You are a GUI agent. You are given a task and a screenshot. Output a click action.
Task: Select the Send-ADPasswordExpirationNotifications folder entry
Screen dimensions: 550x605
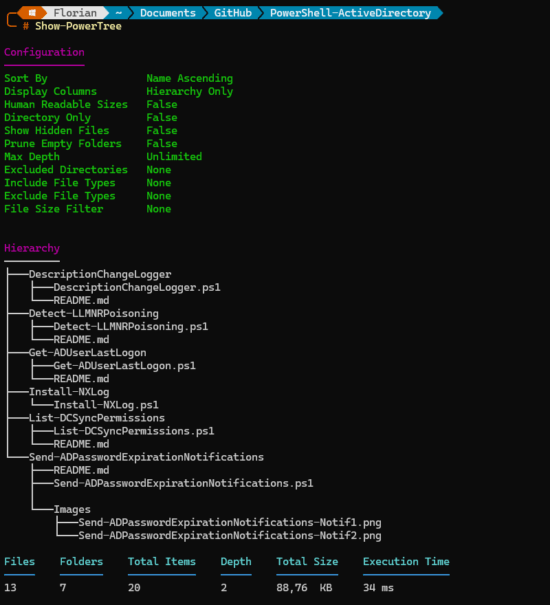(146, 457)
